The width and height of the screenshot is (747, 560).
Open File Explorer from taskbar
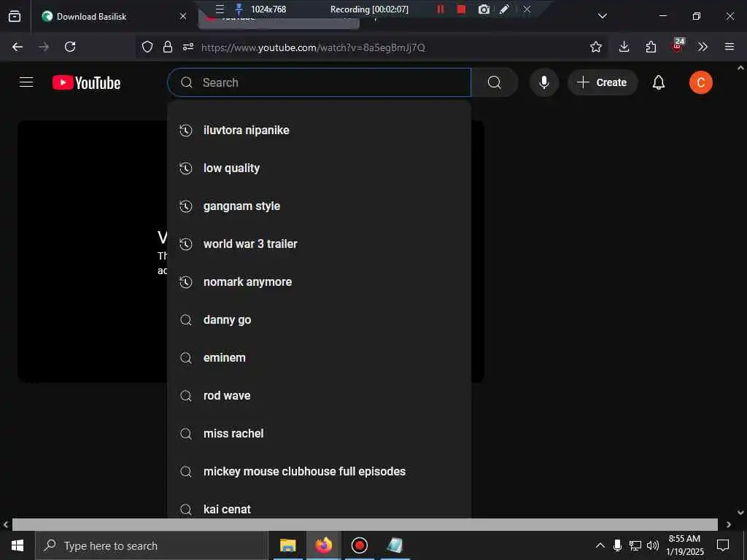click(287, 545)
